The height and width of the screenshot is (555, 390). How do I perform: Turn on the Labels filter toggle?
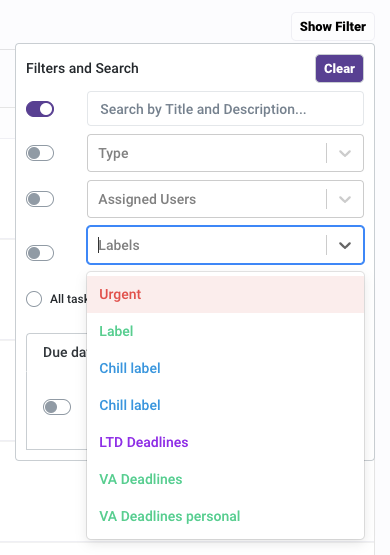coord(40,253)
